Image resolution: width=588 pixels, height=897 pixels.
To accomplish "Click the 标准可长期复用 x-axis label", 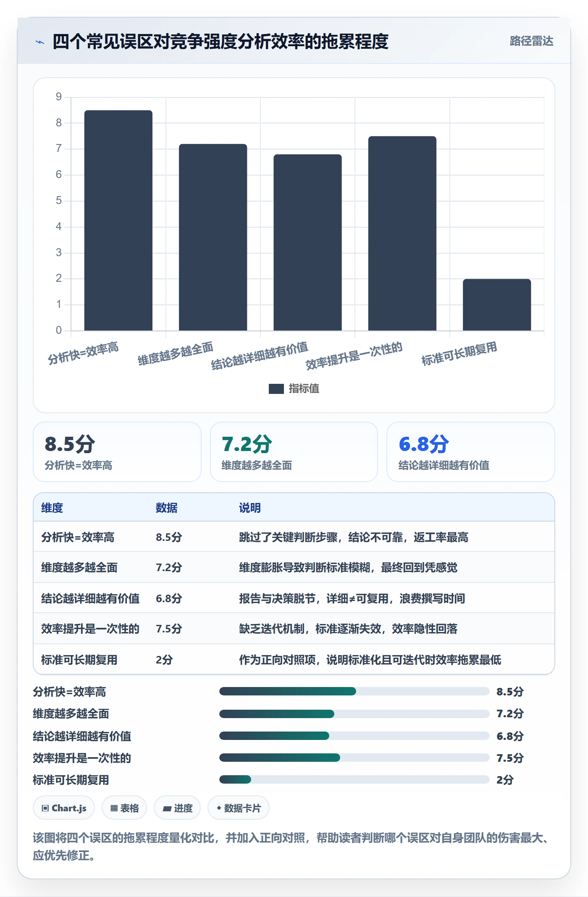I will point(459,354).
